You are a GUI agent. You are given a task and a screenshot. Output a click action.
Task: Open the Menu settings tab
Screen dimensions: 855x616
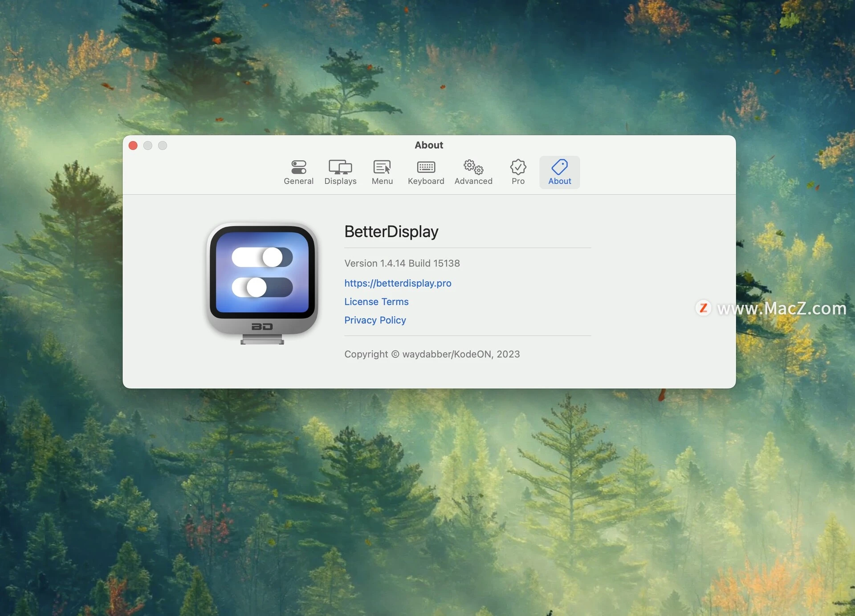click(x=382, y=172)
